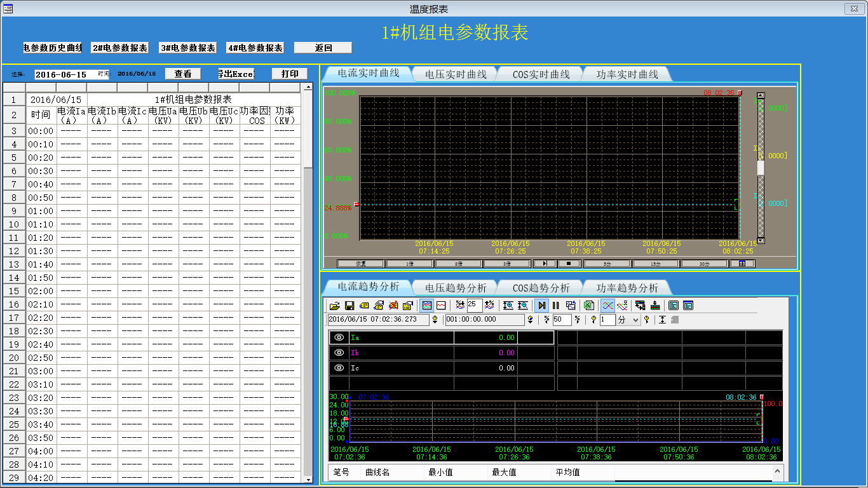The width and height of the screenshot is (868, 488).
Task: Click up arrow of realtime chart slider
Action: pyautogui.click(x=761, y=95)
